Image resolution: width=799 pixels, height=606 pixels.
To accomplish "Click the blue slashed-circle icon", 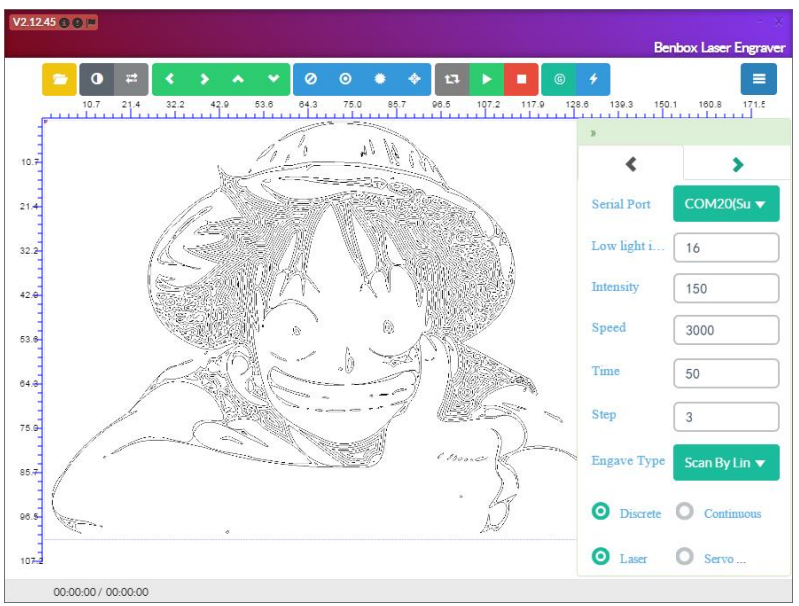I will 311,79.
